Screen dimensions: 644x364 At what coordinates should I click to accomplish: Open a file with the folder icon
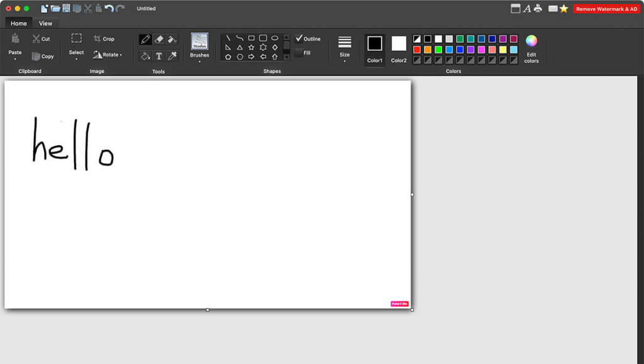55,8
